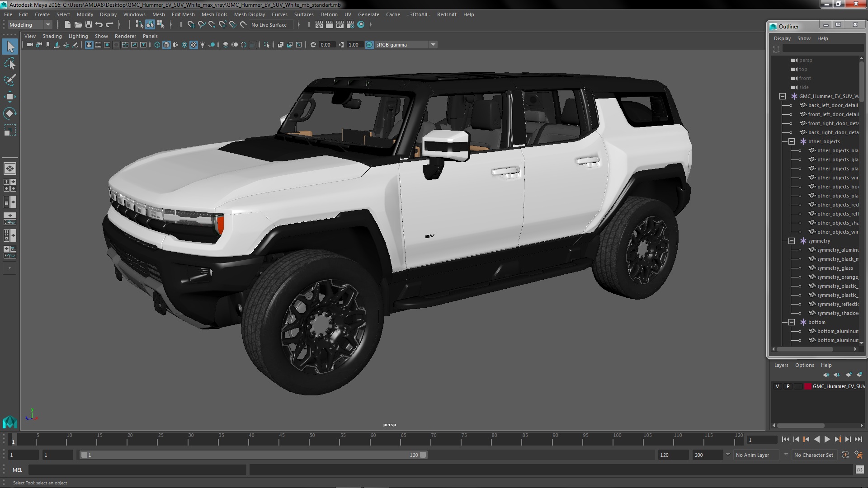868x488 pixels.
Task: Toggle isolate select in viewport
Action: coord(267,45)
